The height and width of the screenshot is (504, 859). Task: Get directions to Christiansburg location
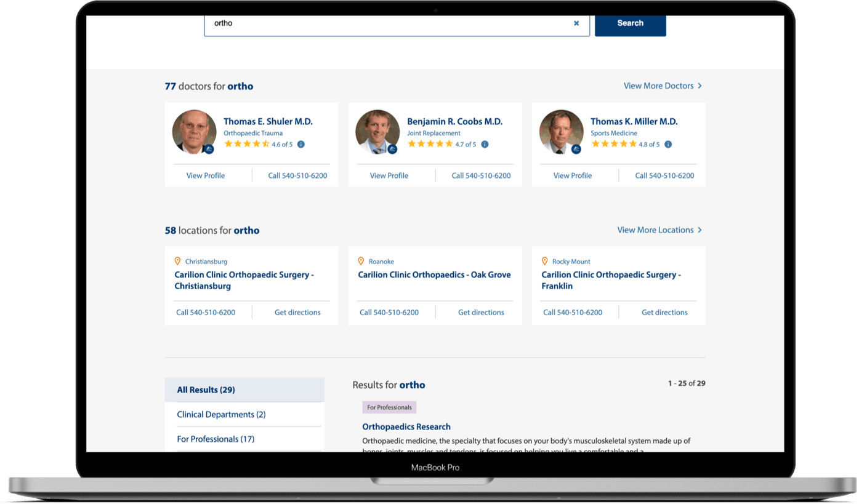(x=297, y=313)
